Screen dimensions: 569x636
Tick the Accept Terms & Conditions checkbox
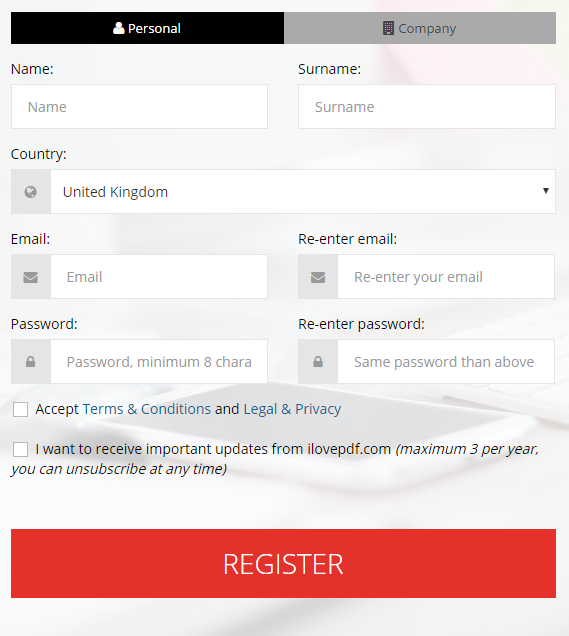[20, 410]
